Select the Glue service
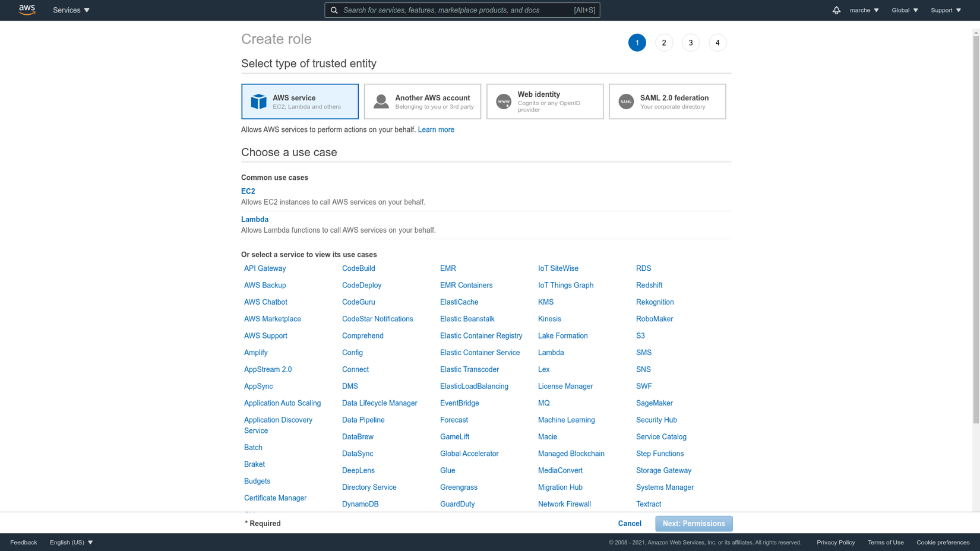This screenshot has height=551, width=980. pyautogui.click(x=448, y=470)
